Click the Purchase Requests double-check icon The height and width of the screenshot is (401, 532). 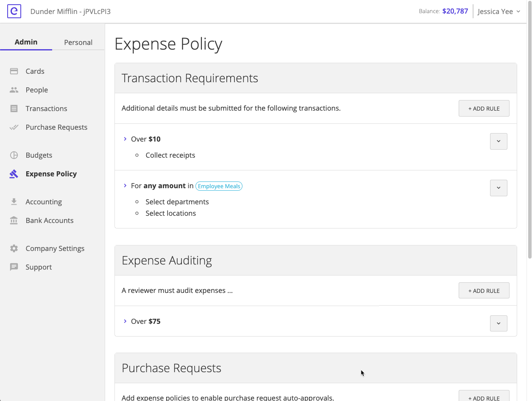(x=14, y=127)
